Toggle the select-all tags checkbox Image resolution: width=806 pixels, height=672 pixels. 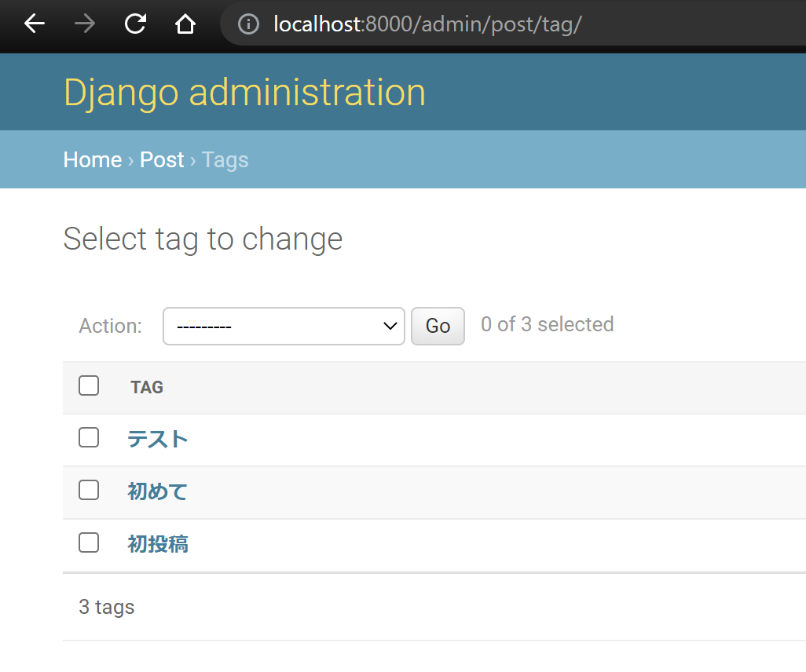(89, 385)
